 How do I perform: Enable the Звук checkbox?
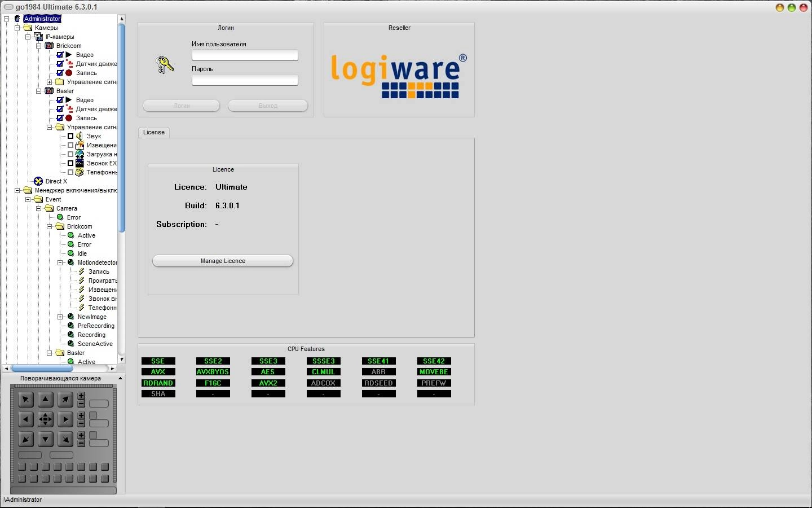tap(70, 136)
